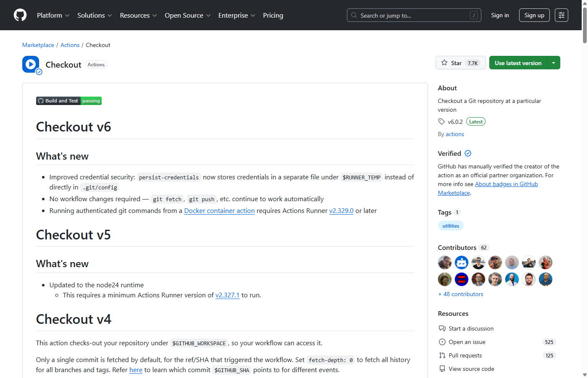Click the Pull requests link
Screen dimensions: 588x378
[x=465, y=355]
